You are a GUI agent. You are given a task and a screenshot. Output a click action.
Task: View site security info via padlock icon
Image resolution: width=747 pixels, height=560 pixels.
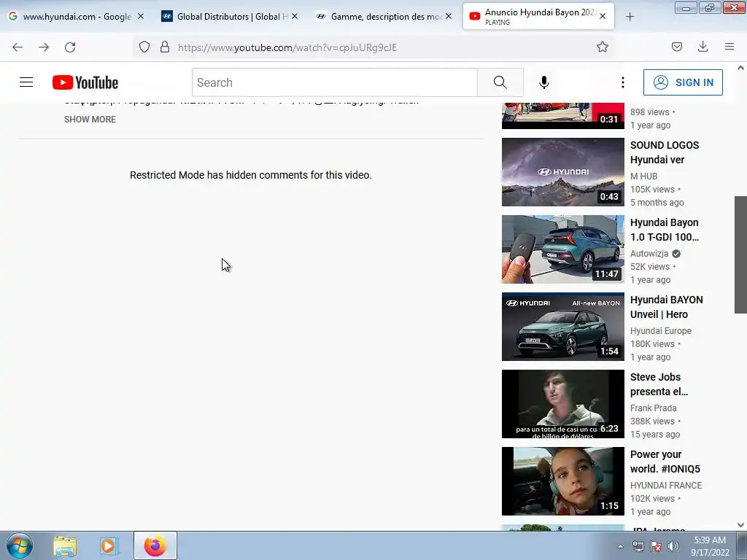[165, 47]
